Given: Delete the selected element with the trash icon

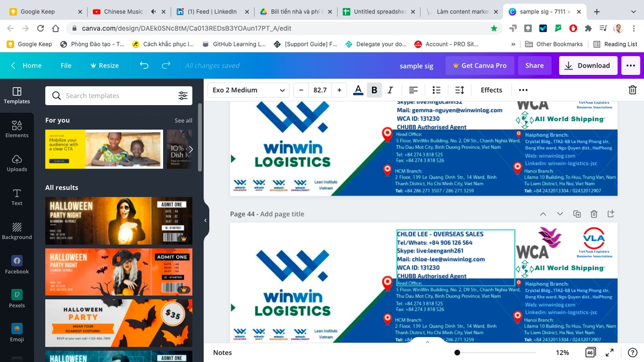Looking at the screenshot, I should pyautogui.click(x=633, y=90).
